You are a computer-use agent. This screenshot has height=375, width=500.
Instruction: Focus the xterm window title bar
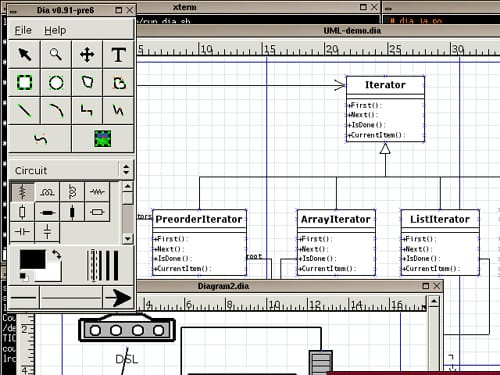coord(184,7)
